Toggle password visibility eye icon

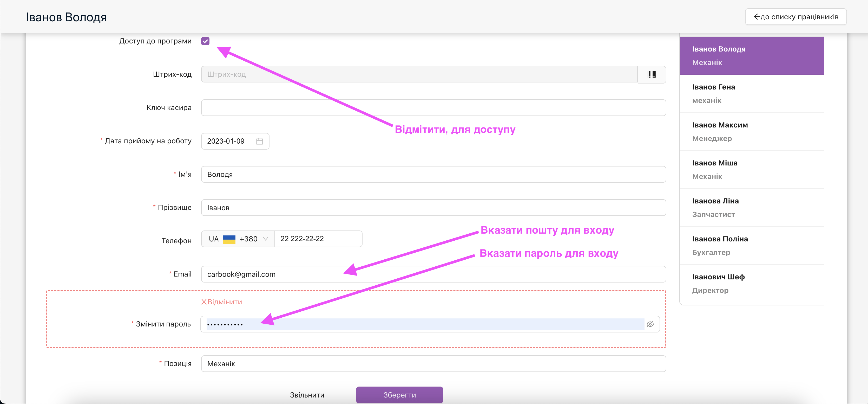pyautogui.click(x=650, y=324)
